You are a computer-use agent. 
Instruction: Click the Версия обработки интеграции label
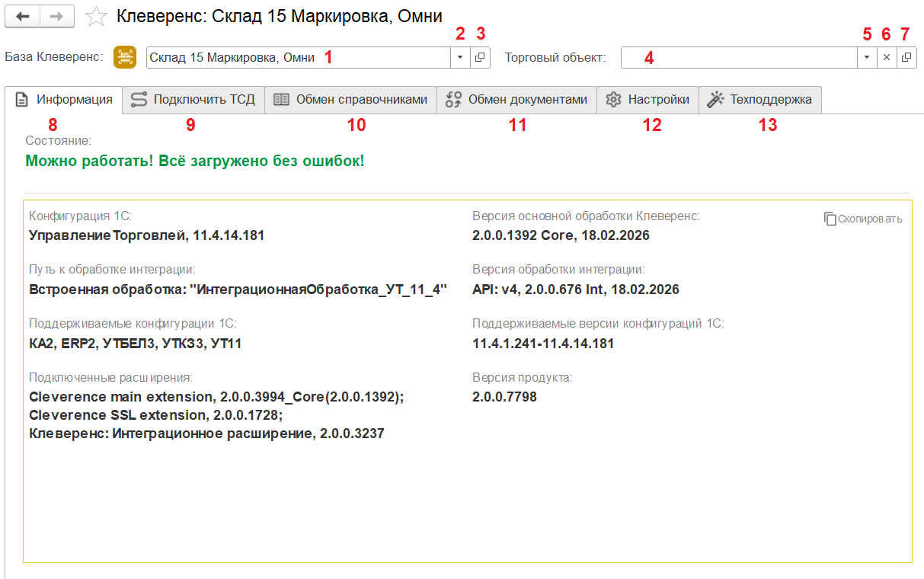[558, 270]
